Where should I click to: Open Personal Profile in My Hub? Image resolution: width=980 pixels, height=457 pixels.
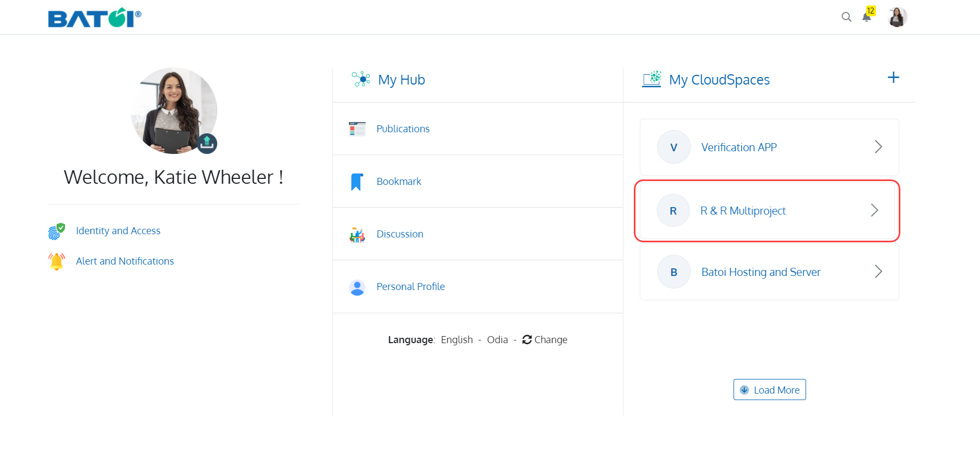[x=410, y=287]
